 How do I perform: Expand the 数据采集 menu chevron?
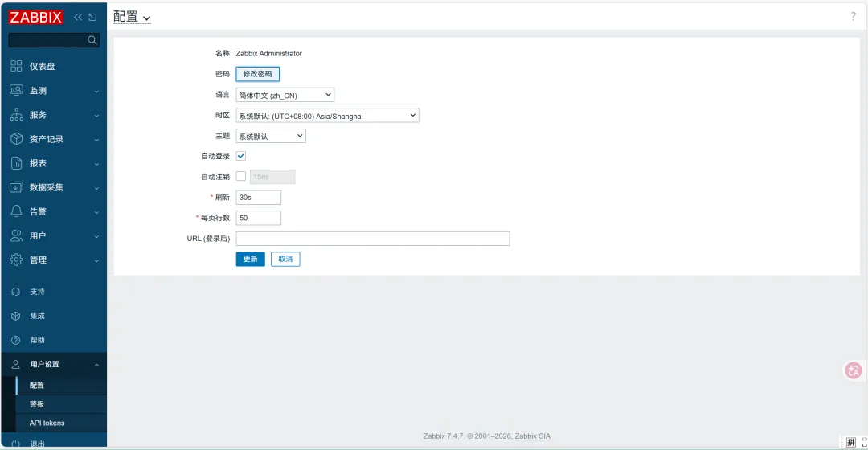(96, 188)
